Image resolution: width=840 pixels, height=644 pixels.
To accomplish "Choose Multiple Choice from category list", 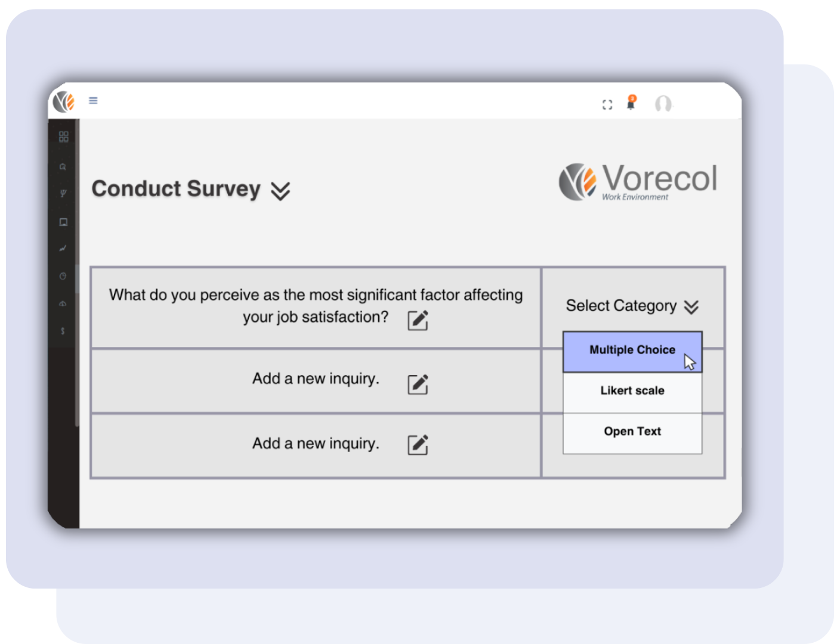I will click(x=632, y=350).
